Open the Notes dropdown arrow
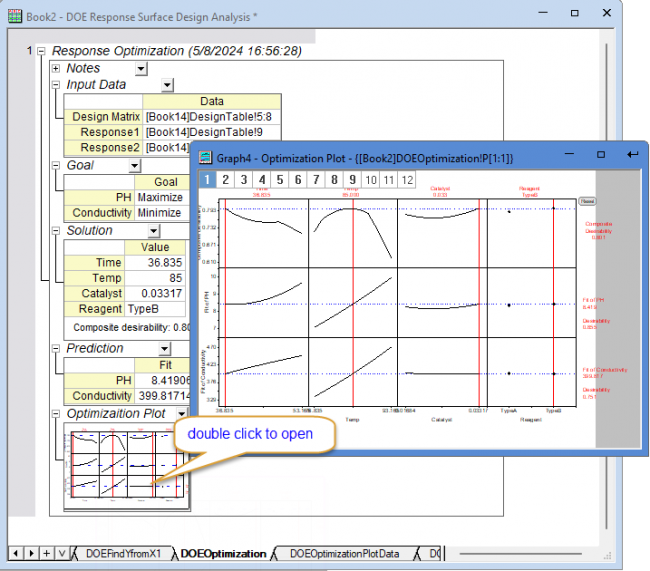This screenshot has height=571, width=650. (141, 69)
